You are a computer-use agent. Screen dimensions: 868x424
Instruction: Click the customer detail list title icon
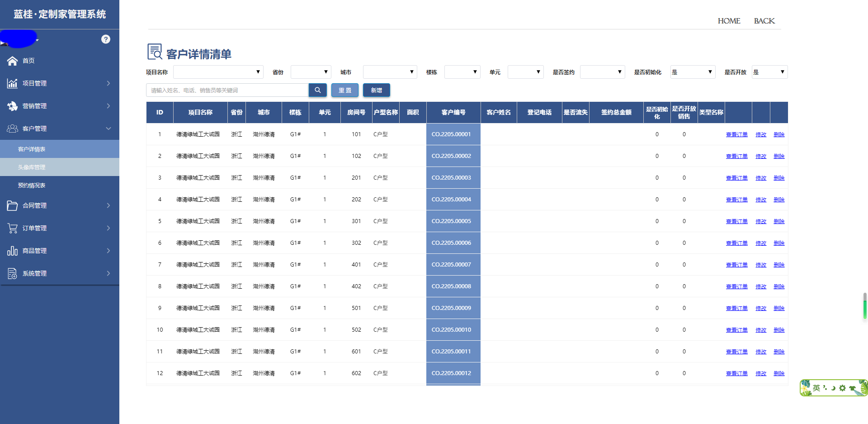(155, 52)
